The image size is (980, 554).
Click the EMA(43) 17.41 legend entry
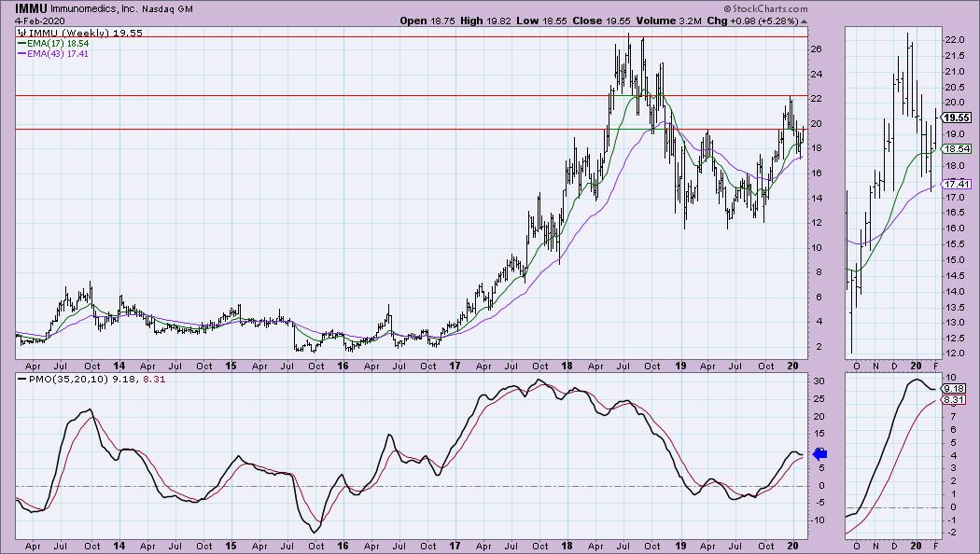pos(53,54)
